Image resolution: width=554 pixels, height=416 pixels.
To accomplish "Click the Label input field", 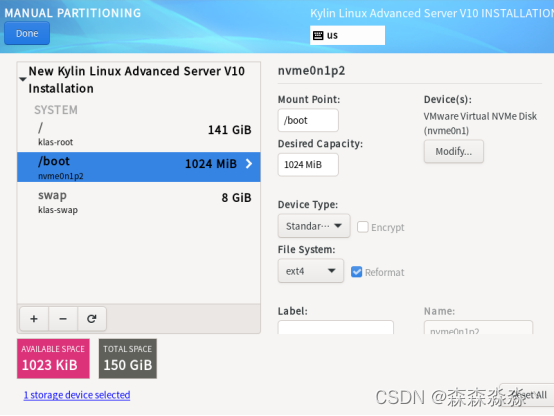I will click(336, 328).
